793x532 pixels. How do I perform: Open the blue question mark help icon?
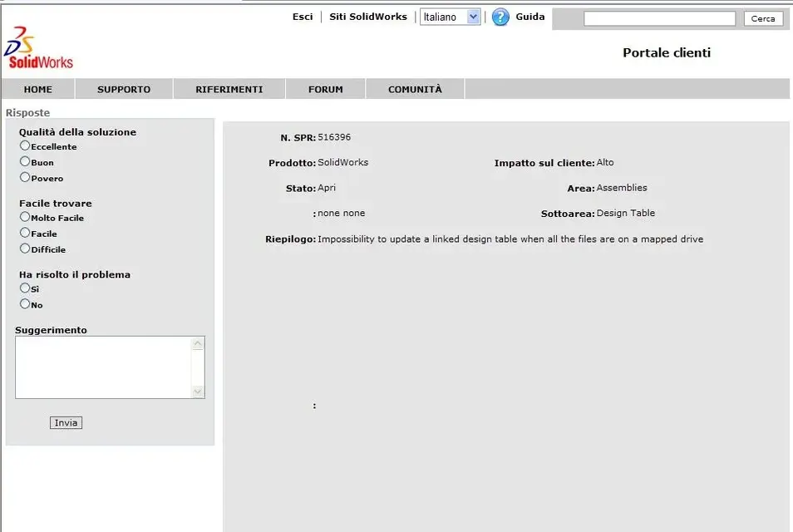pos(500,17)
